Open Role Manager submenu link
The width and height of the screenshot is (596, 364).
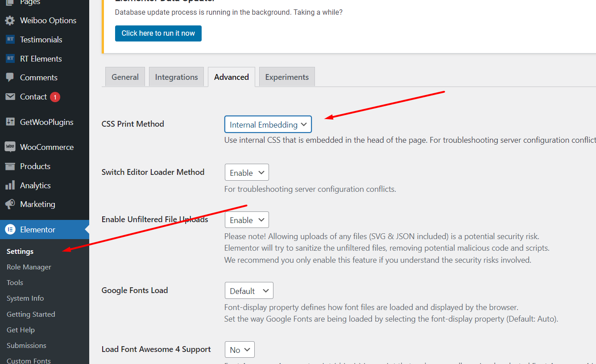point(29,267)
